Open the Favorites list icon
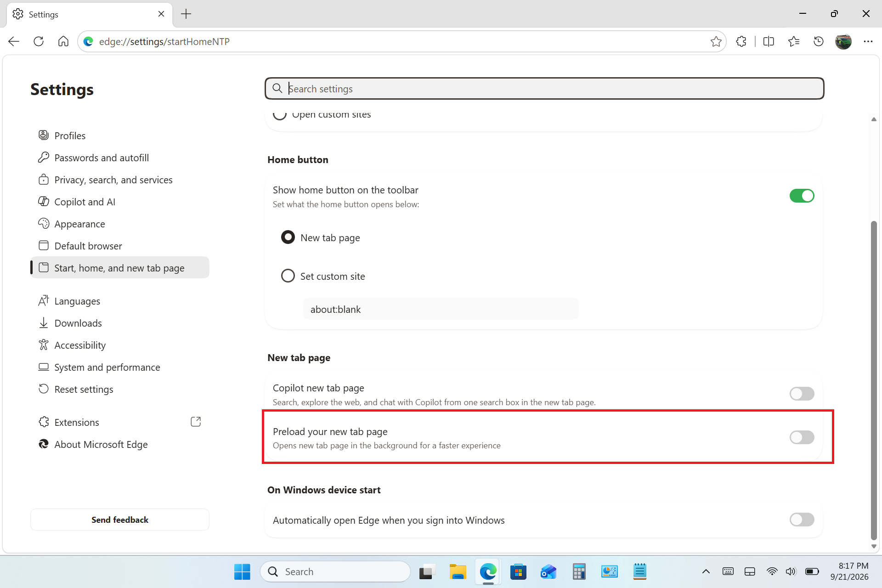 pos(793,41)
